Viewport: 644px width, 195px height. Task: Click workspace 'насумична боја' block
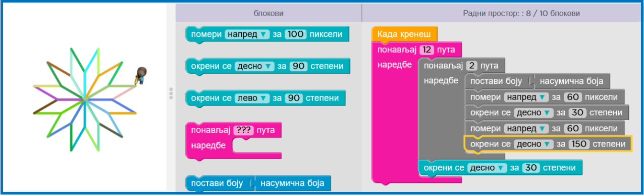tap(571, 81)
